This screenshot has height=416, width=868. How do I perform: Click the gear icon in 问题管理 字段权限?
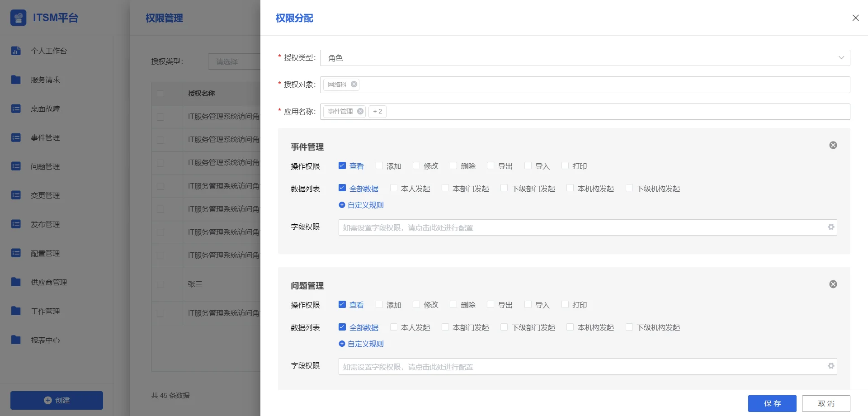(831, 366)
